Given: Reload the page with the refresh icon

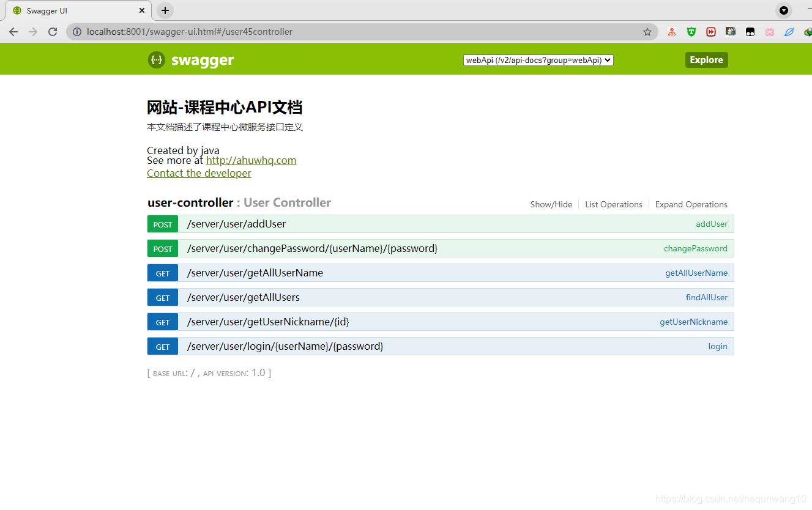Looking at the screenshot, I should pos(52,31).
